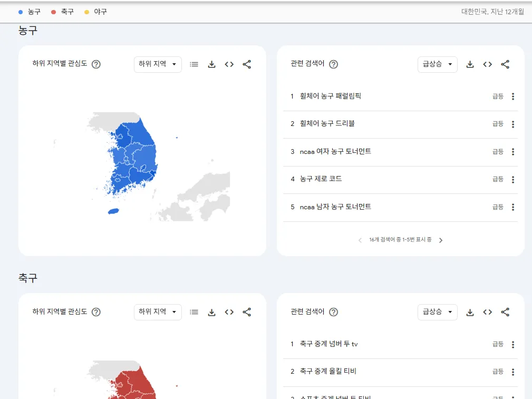Toggle list view in soccer subregion card
532x399 pixels.
tap(194, 312)
